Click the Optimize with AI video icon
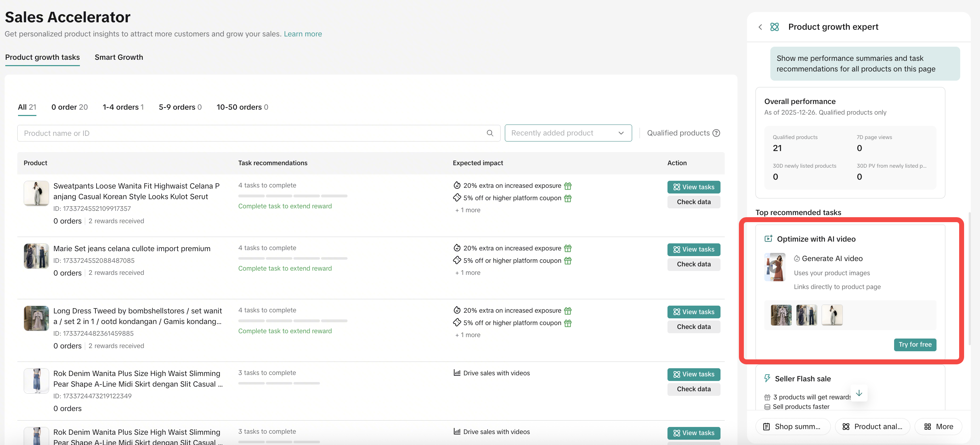The width and height of the screenshot is (980, 445). point(768,239)
